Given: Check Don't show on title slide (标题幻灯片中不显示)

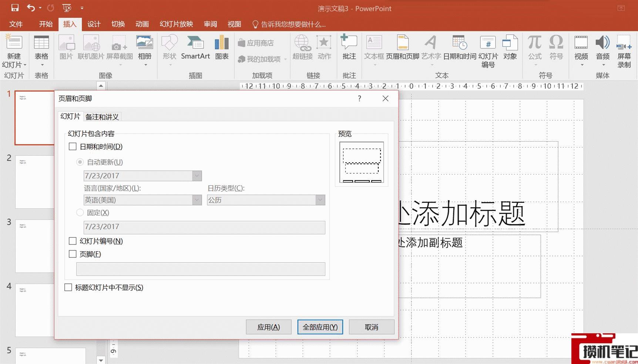Looking at the screenshot, I should 68,287.
